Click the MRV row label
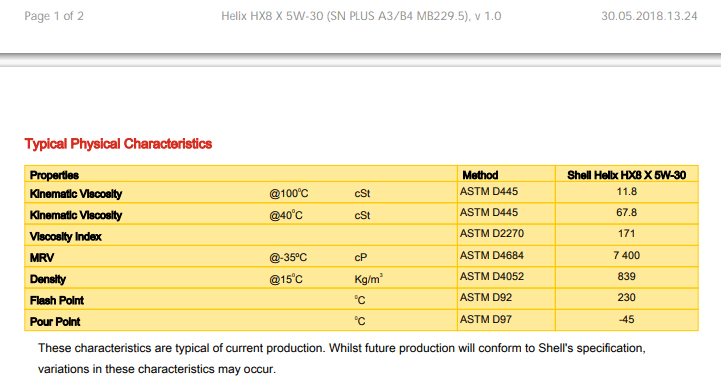Screen dimensions: 721x386 pos(42,258)
